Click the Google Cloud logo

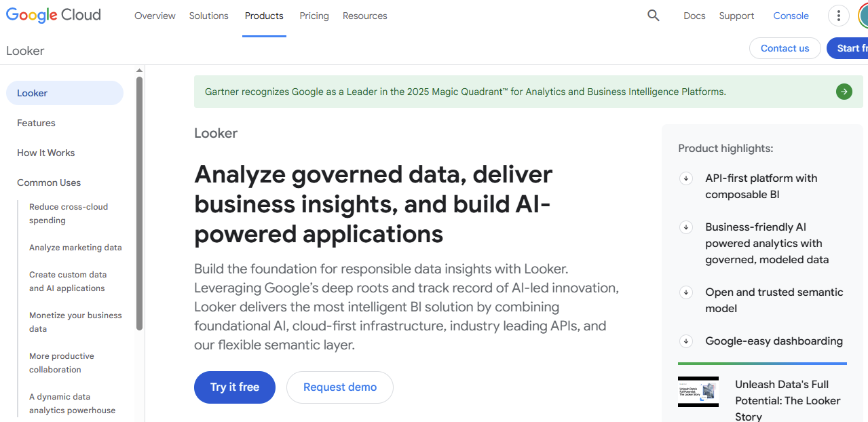pos(54,15)
